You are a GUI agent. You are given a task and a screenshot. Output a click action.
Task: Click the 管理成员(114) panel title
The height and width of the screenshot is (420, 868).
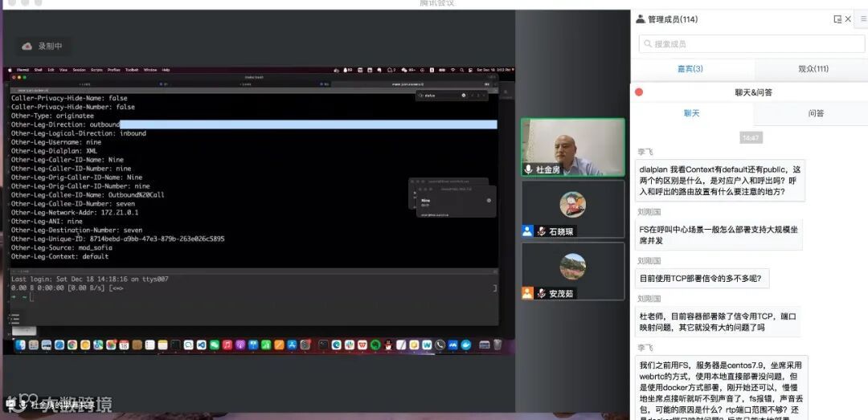pos(673,19)
